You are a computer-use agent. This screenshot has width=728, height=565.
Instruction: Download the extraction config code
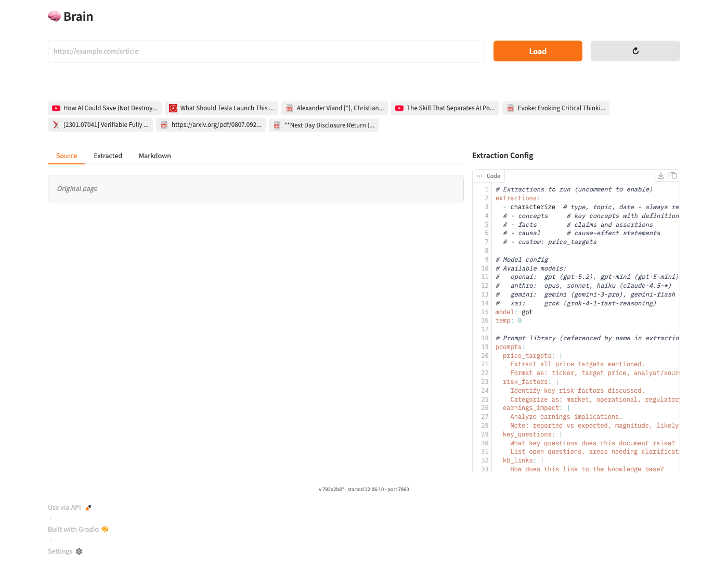[x=660, y=175]
